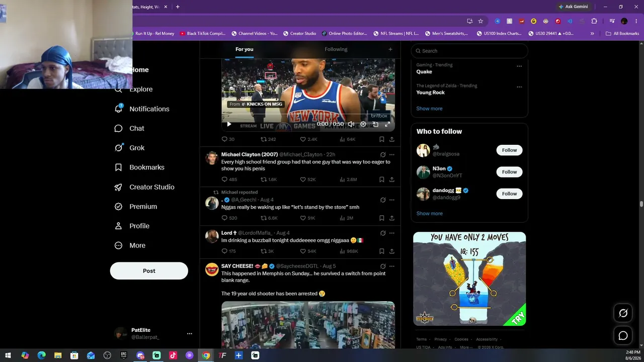Reply to the @A_Geechi post
Image resolution: width=644 pixels, height=362 pixels.
(229, 218)
